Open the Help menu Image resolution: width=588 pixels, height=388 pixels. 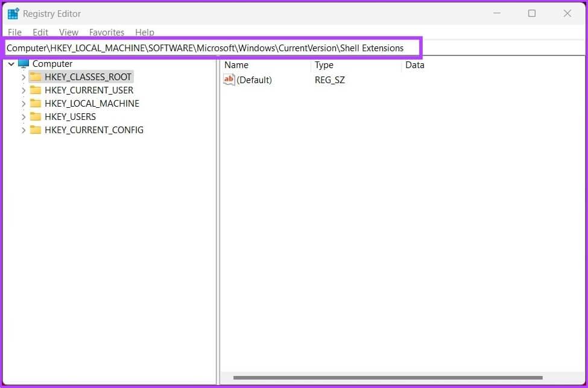[145, 32]
